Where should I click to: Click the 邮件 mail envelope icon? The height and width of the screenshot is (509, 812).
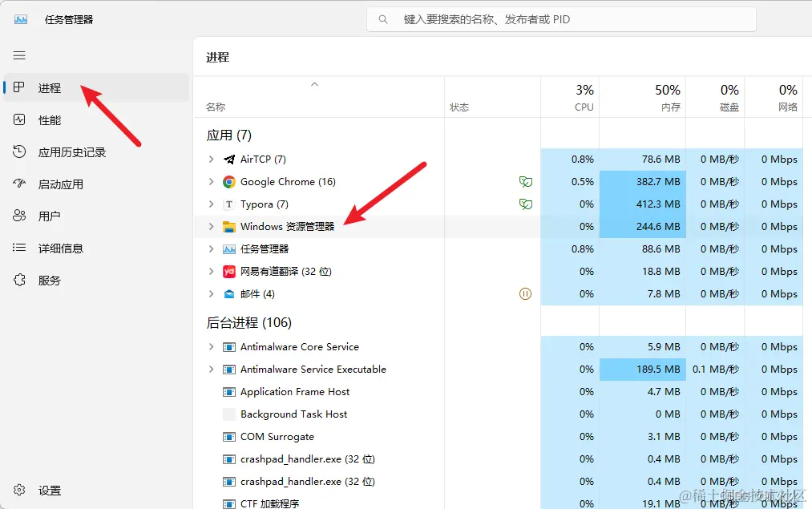(x=229, y=294)
